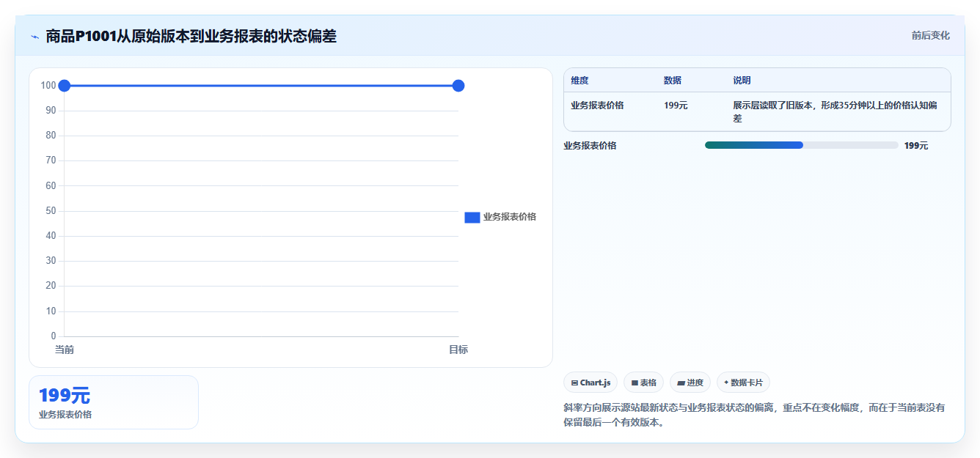980x458 pixels.
Task: Select the 进度 tag chip
Action: [x=690, y=383]
